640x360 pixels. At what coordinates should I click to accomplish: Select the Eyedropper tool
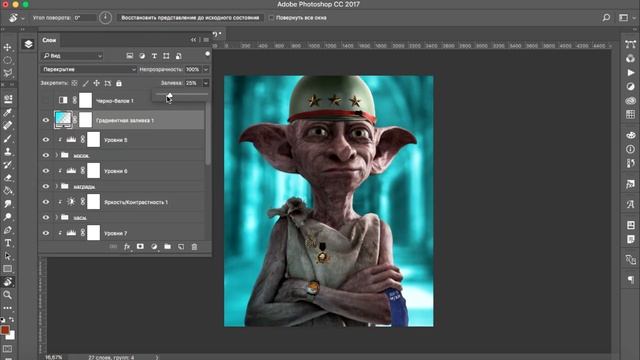[x=7, y=112]
